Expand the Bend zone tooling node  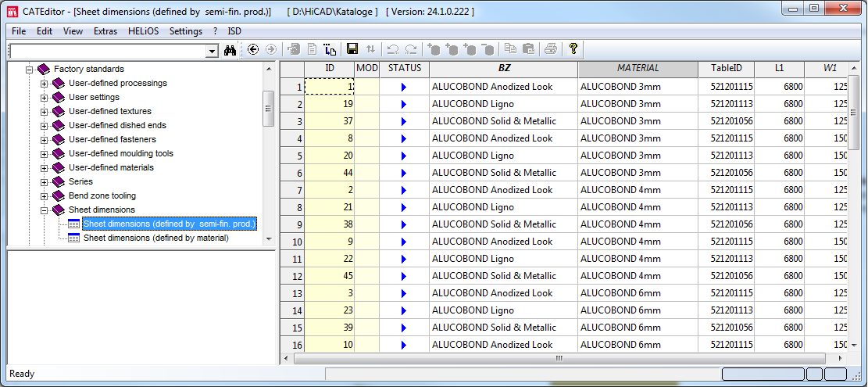45,196
